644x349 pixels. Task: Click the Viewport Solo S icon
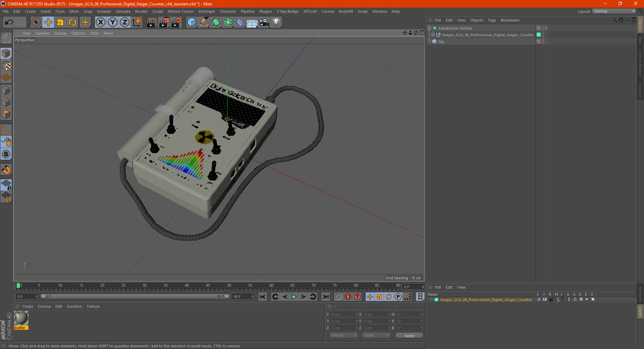coord(6,154)
